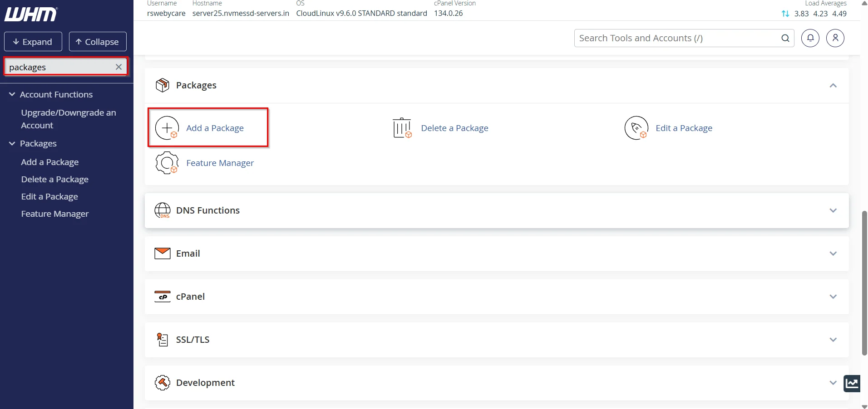This screenshot has height=409, width=868.
Task: Click the load averages arrows icon
Action: tap(785, 14)
